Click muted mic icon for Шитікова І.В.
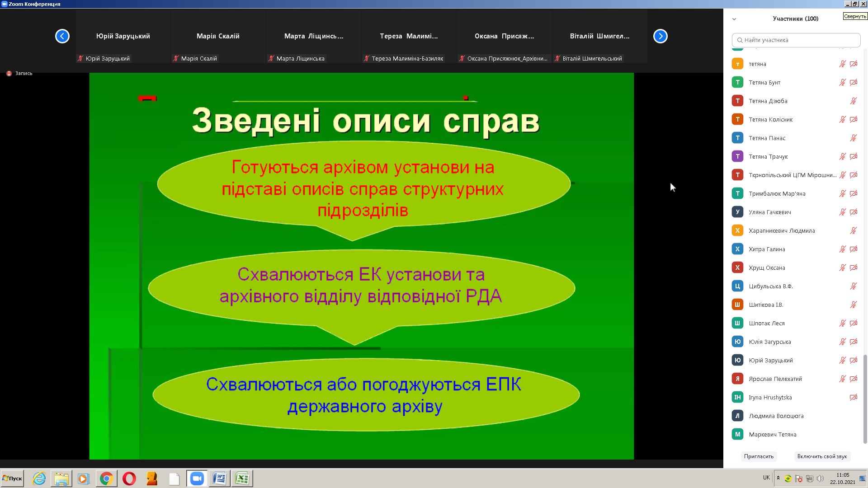This screenshot has width=868, height=488. pos(854,305)
